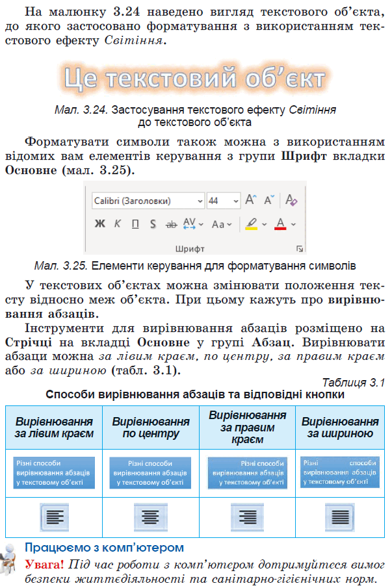
Task: Click the Change Case Aa button
Action: (218, 224)
